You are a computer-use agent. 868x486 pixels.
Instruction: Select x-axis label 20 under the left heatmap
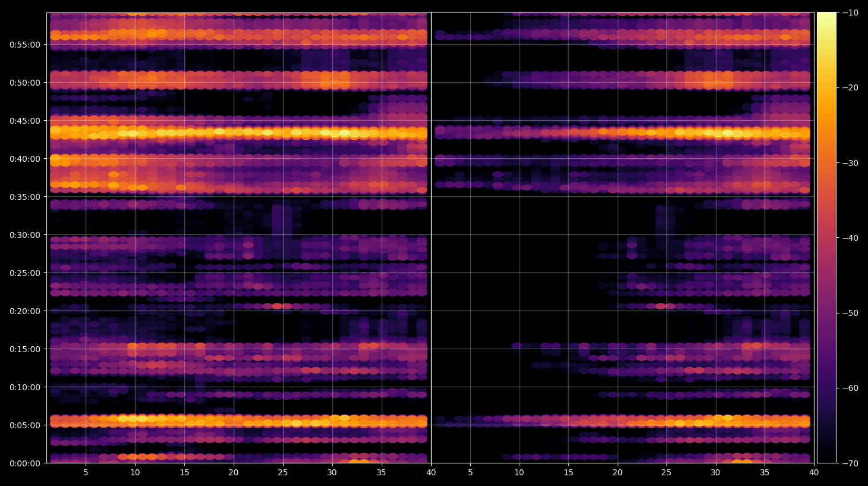[234, 473]
